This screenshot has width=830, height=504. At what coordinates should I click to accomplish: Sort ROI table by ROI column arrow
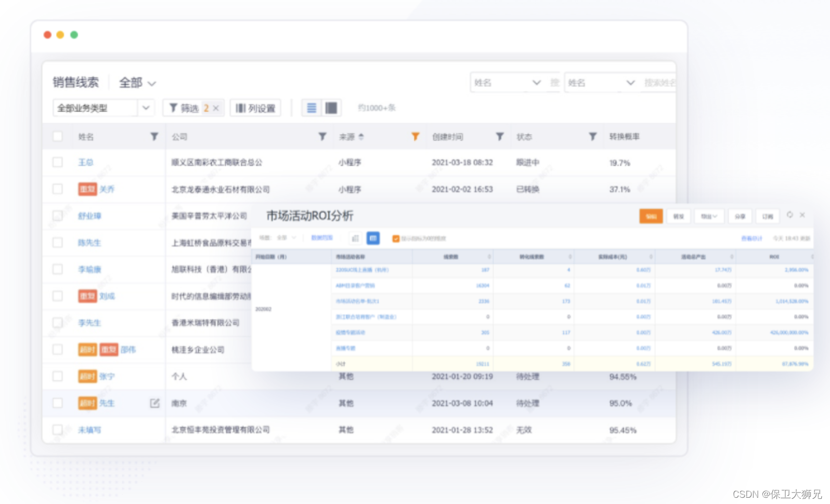coord(812,257)
